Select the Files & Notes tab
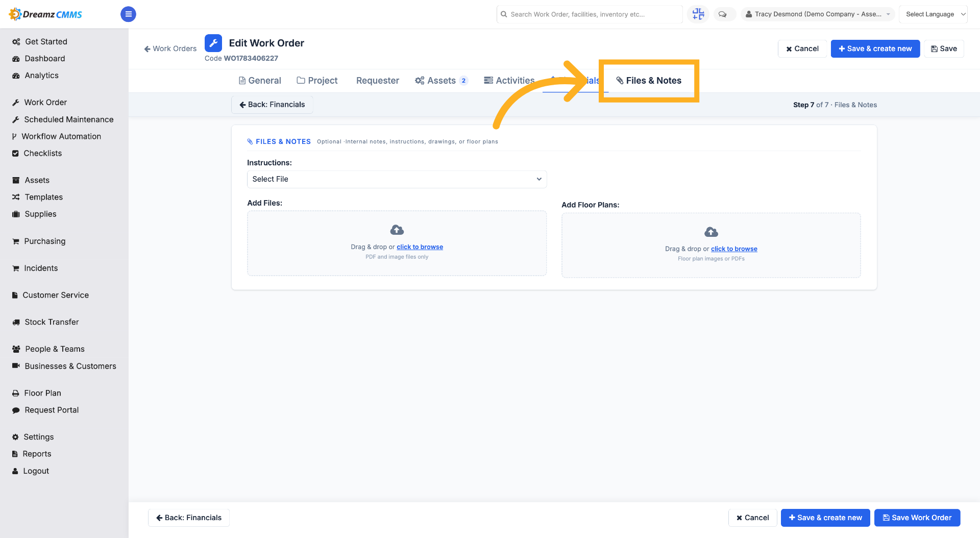980x538 pixels. (649, 81)
